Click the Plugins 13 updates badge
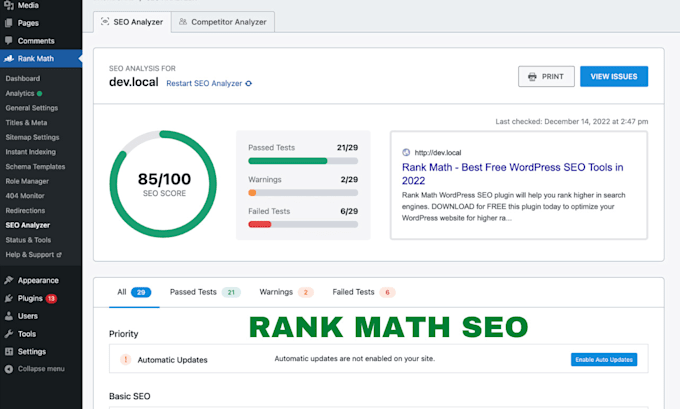This screenshot has width=680, height=409. [x=51, y=298]
